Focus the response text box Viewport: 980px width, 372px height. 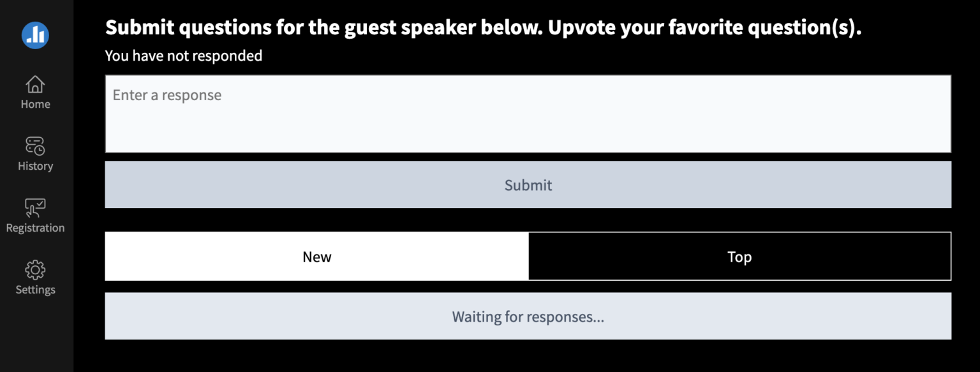click(528, 121)
